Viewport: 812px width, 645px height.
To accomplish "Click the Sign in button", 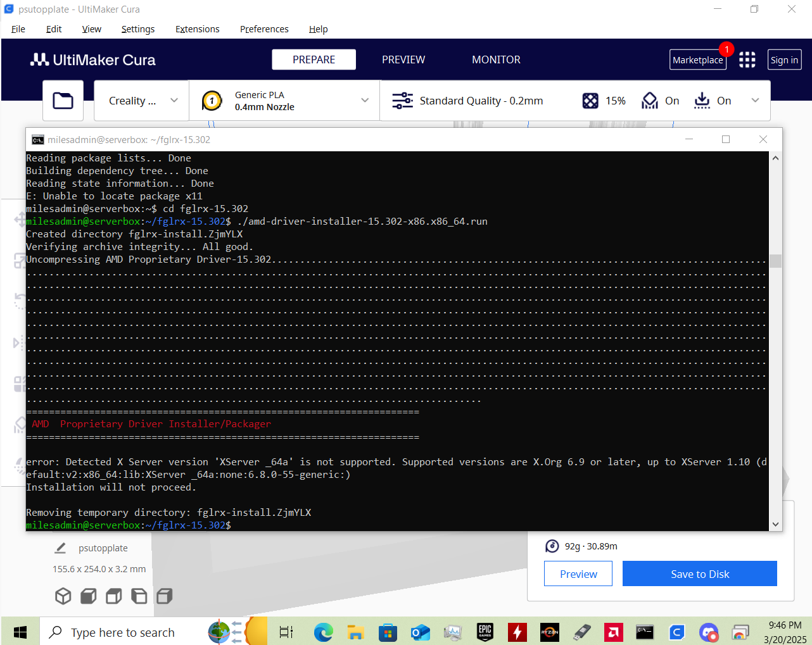I will [784, 60].
